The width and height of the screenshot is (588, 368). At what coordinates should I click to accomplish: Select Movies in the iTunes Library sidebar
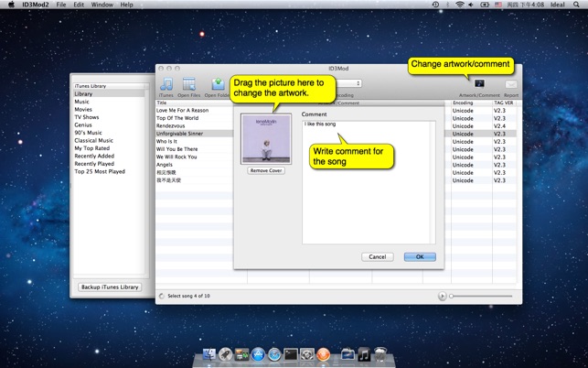point(109,110)
